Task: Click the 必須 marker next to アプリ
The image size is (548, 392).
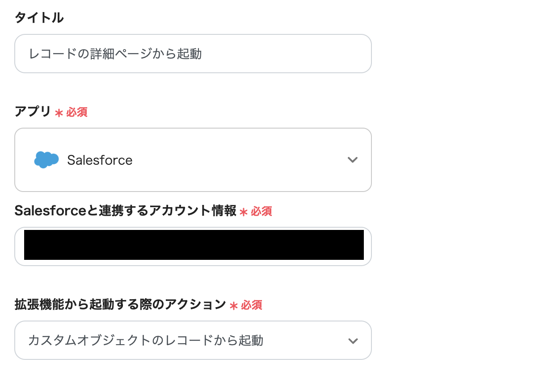Action: (77, 113)
